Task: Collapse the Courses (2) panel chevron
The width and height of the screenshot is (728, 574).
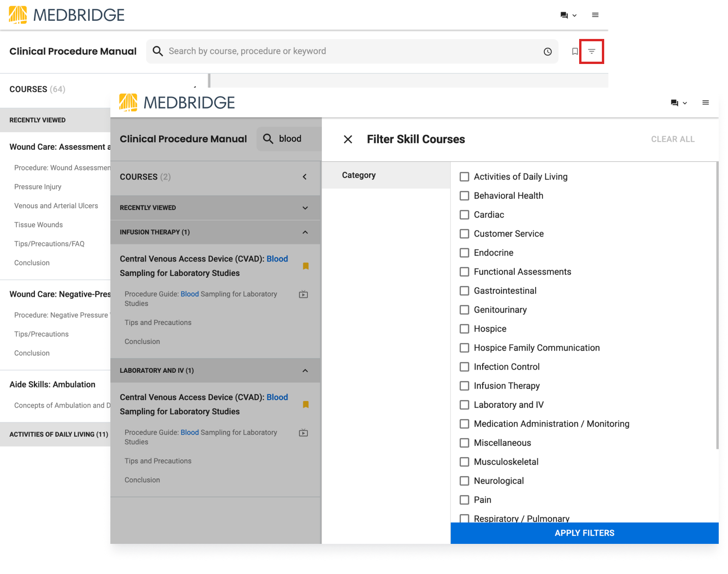Action: pyautogui.click(x=305, y=177)
